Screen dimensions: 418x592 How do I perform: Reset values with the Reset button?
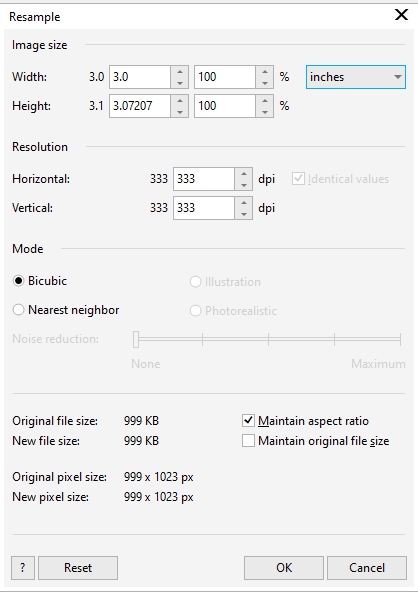tap(78, 567)
